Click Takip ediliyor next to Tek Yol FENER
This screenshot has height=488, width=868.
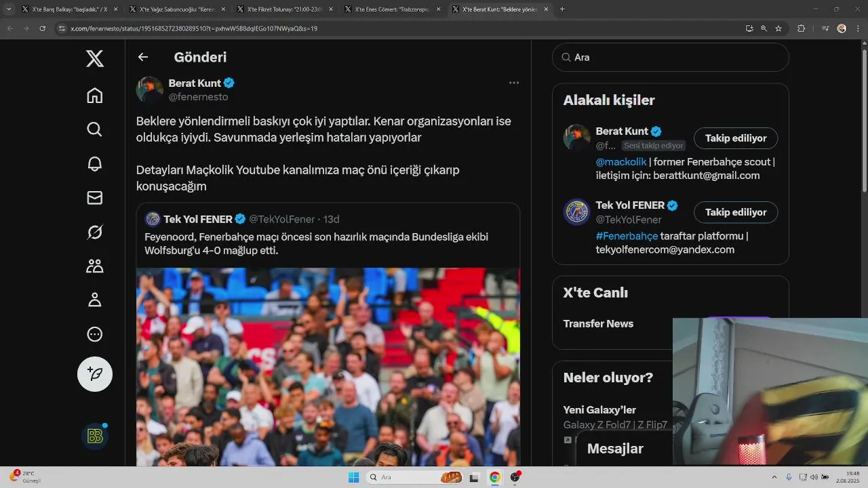736,212
